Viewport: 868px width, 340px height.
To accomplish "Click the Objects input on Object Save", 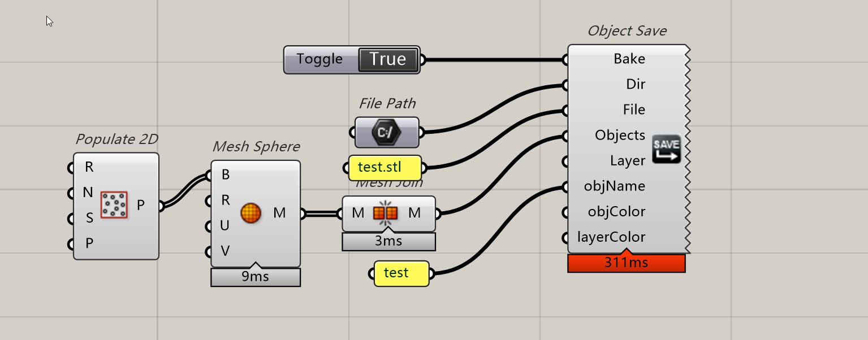I will [620, 135].
